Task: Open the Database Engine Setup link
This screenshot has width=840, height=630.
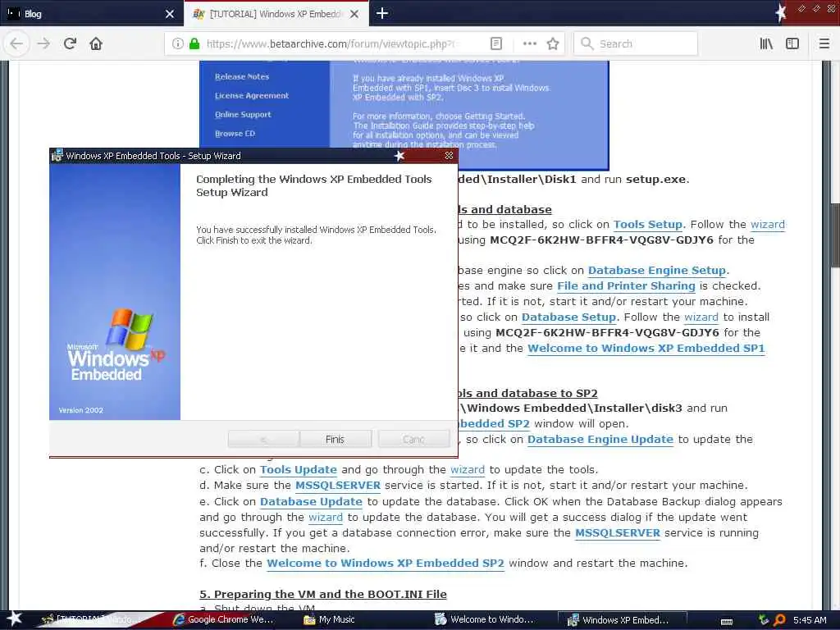Action: 657,271
